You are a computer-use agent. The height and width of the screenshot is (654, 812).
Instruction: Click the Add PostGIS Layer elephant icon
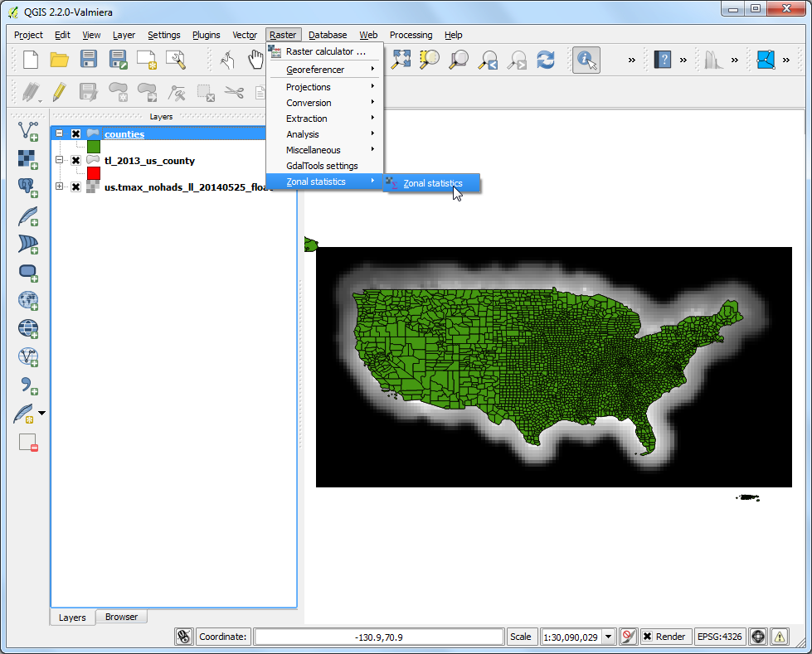tap(28, 188)
